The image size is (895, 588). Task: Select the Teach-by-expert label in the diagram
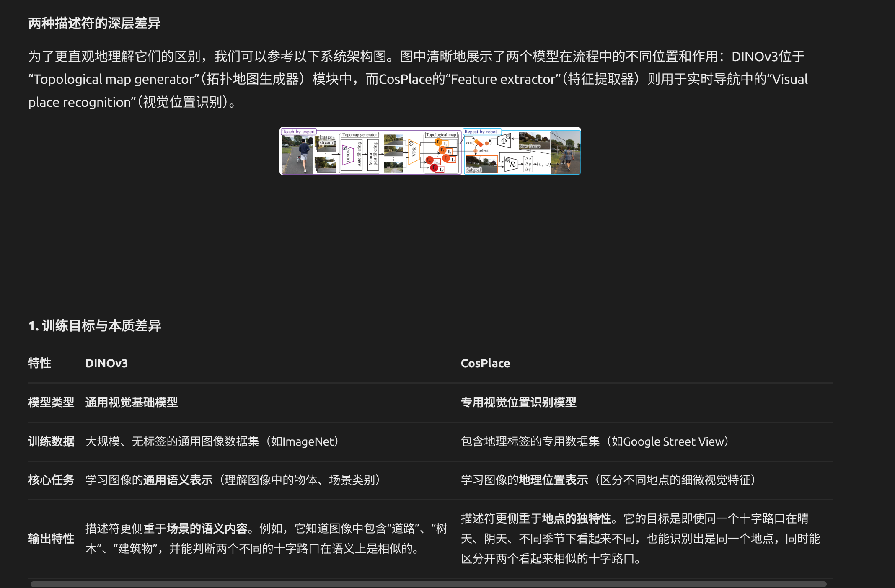(298, 132)
